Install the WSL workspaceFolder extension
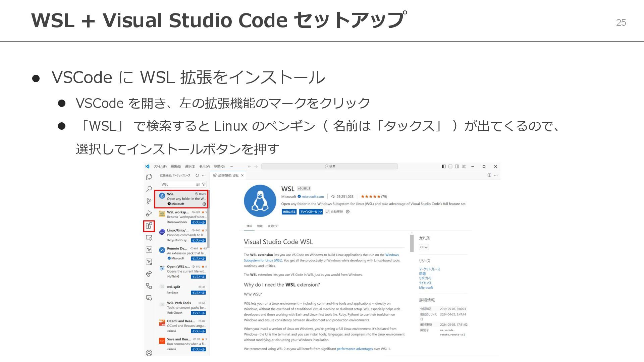This screenshot has width=644, height=362. [x=198, y=222]
